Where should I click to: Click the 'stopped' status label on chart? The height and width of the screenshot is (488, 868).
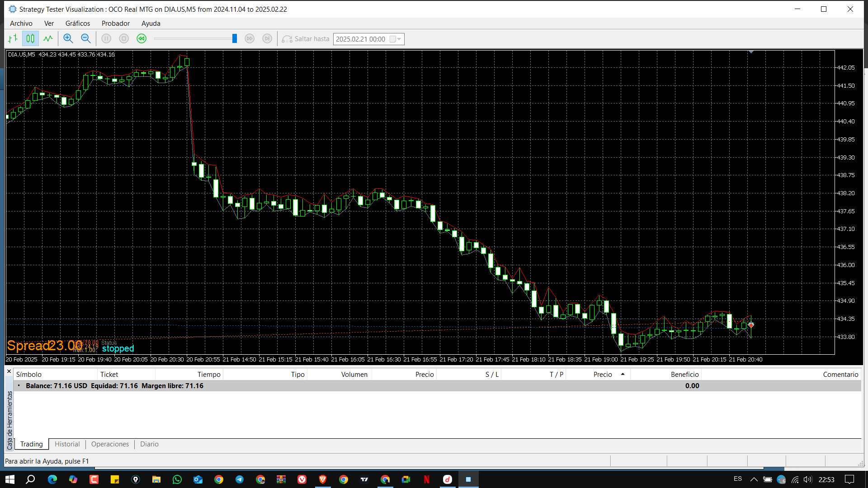pyautogui.click(x=118, y=348)
